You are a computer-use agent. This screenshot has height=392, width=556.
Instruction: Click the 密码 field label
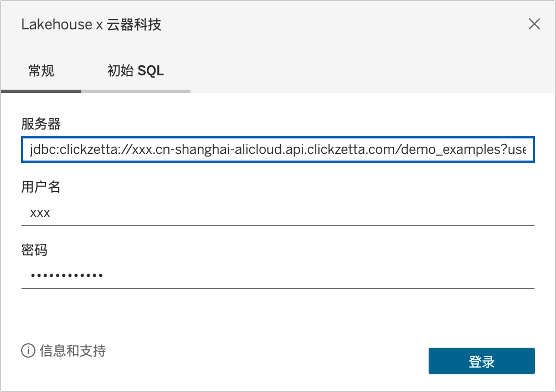click(x=34, y=250)
